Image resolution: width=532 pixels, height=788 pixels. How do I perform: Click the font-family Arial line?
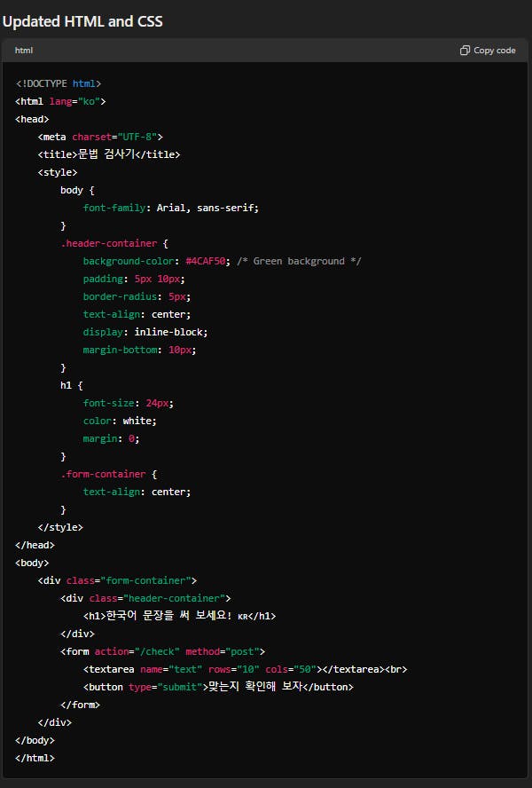(x=171, y=208)
